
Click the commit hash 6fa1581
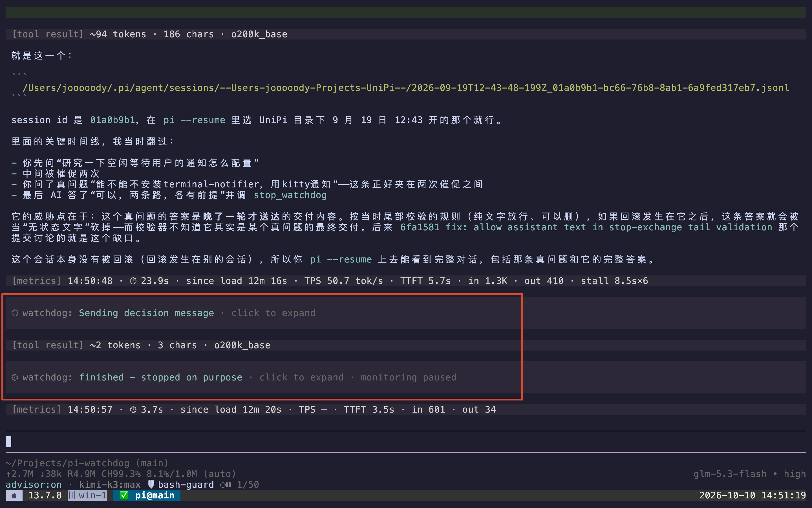[x=420, y=227]
